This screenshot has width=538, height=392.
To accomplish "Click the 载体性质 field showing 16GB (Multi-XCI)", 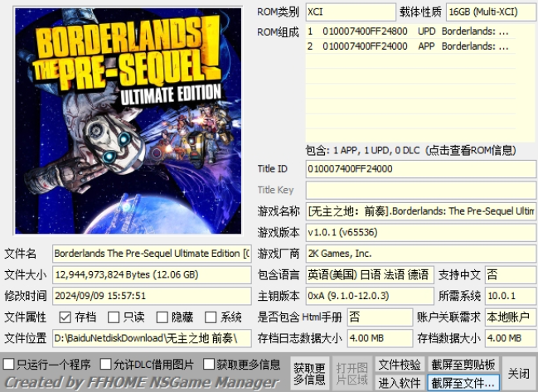I will click(491, 12).
